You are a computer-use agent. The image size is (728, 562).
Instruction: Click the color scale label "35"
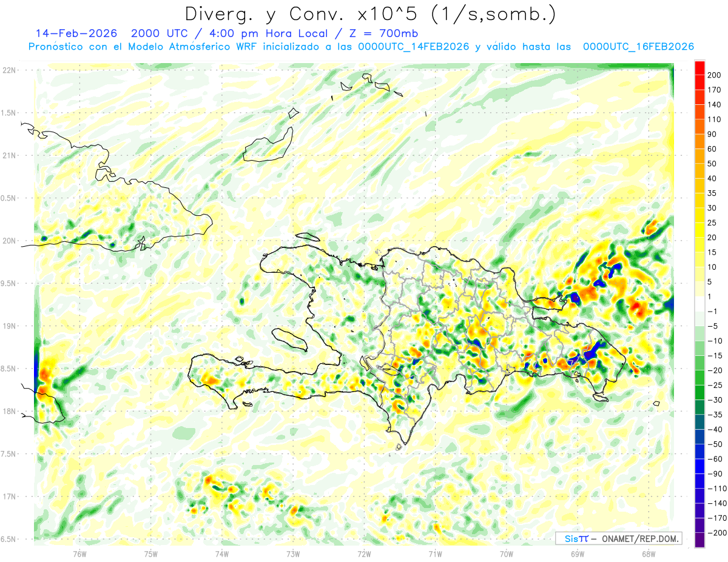(x=712, y=193)
